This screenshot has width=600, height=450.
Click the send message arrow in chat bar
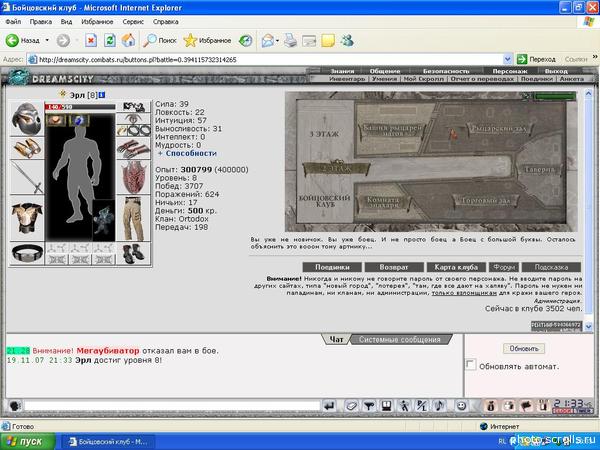tap(329, 406)
